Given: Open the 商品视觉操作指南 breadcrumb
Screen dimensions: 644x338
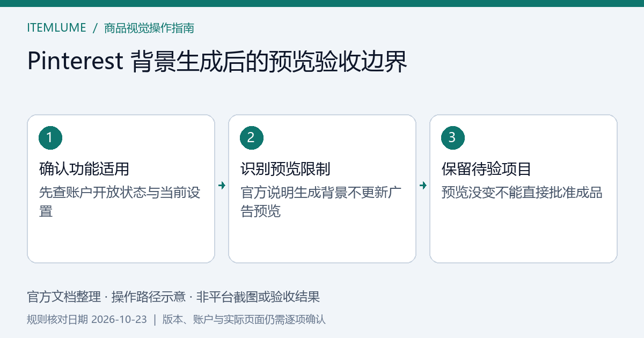Looking at the screenshot, I should pos(149,28).
